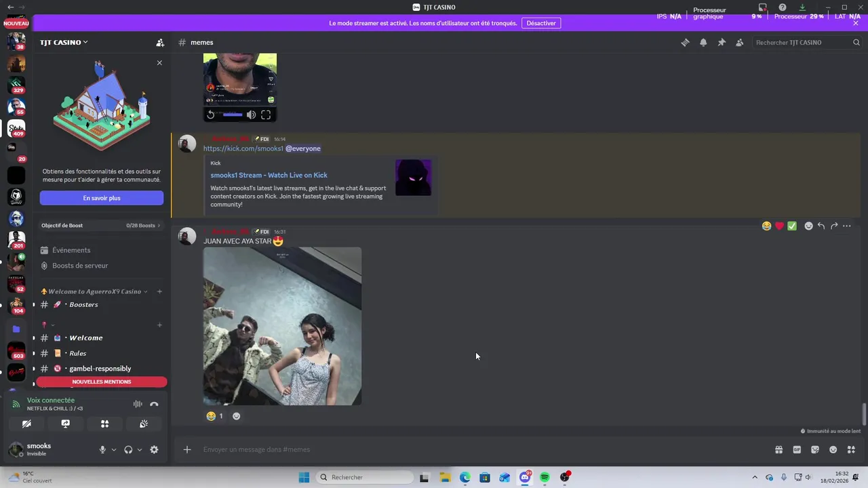Open notification settings bell icon
This screenshot has width=868, height=488.
(x=703, y=42)
